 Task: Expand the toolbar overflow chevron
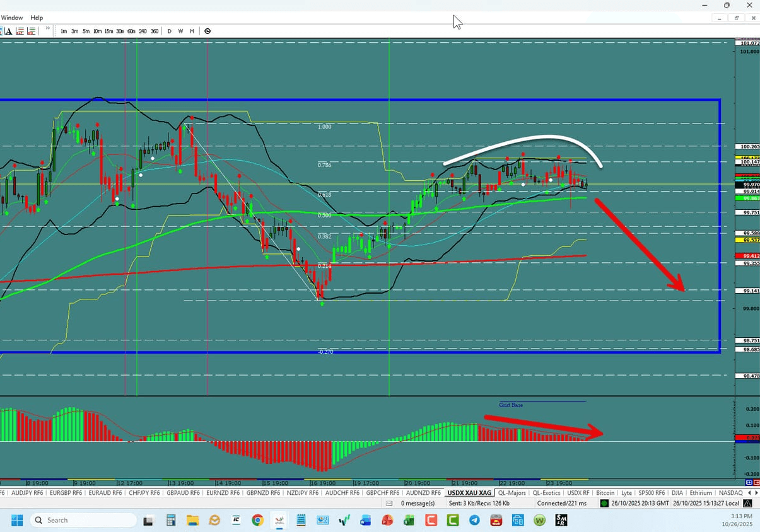coord(48,29)
